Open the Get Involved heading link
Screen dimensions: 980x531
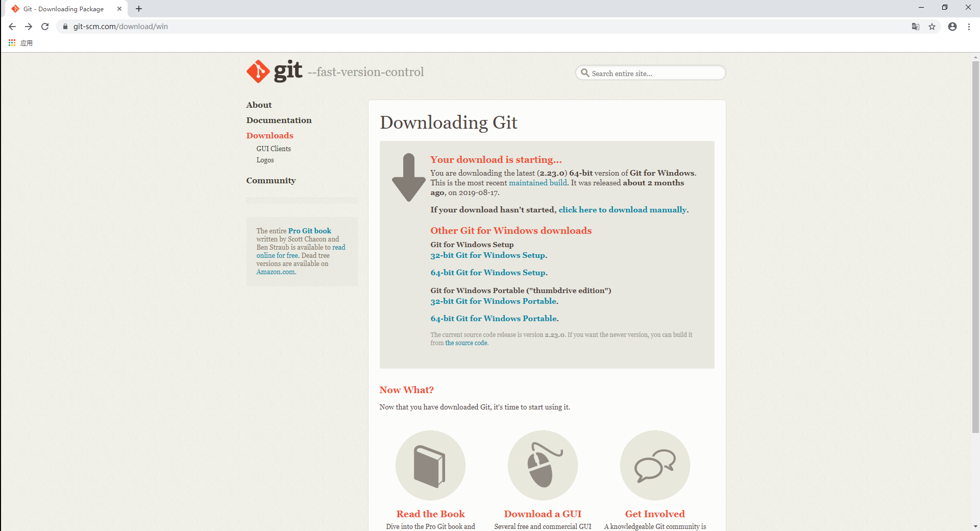point(655,514)
